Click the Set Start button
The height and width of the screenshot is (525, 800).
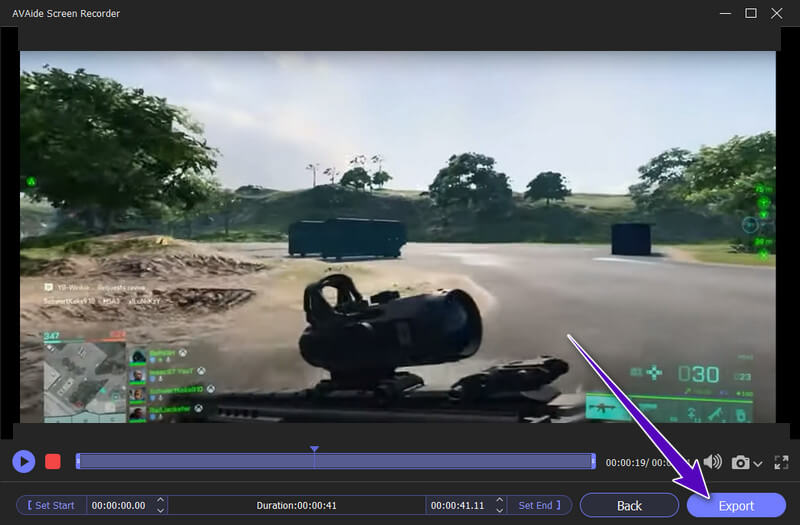tap(51, 505)
